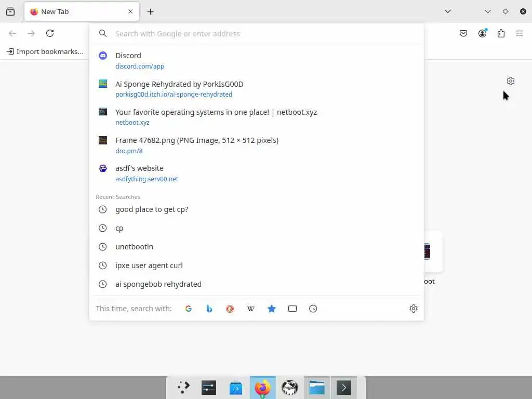Viewport: 532px width, 399px height.
Task: Close the New Tab tab
Action: (x=130, y=11)
